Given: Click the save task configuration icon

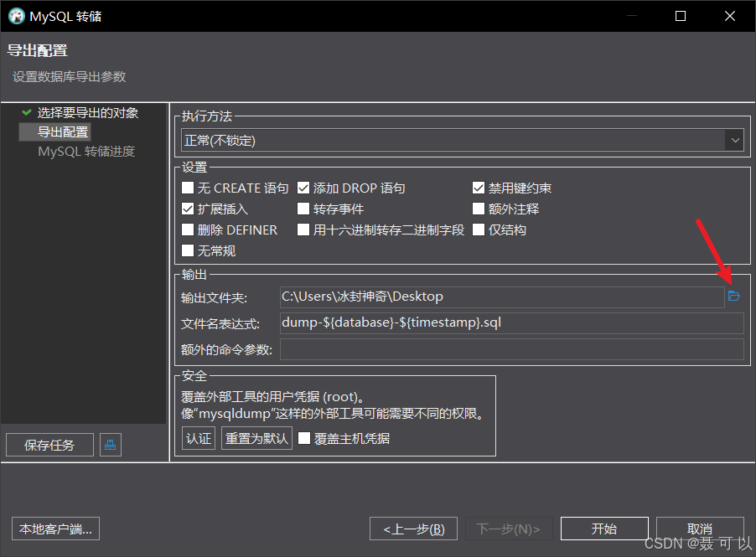Looking at the screenshot, I should [x=111, y=445].
